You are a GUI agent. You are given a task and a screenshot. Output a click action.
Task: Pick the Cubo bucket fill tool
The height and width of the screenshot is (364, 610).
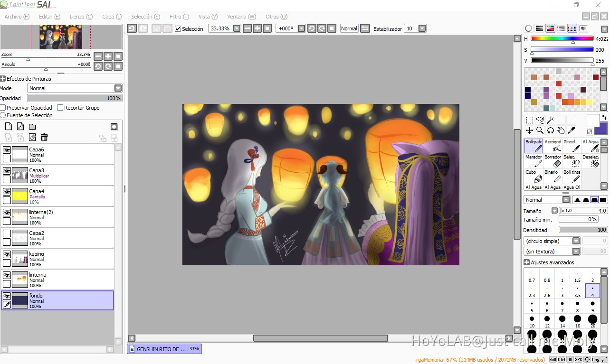tap(534, 177)
